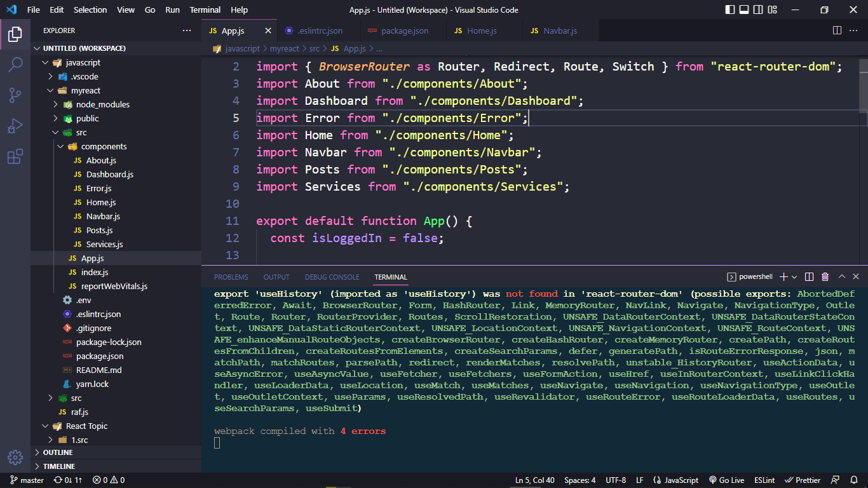The image size is (868, 488).
Task: Collapse the components folder
Action: [116, 146]
